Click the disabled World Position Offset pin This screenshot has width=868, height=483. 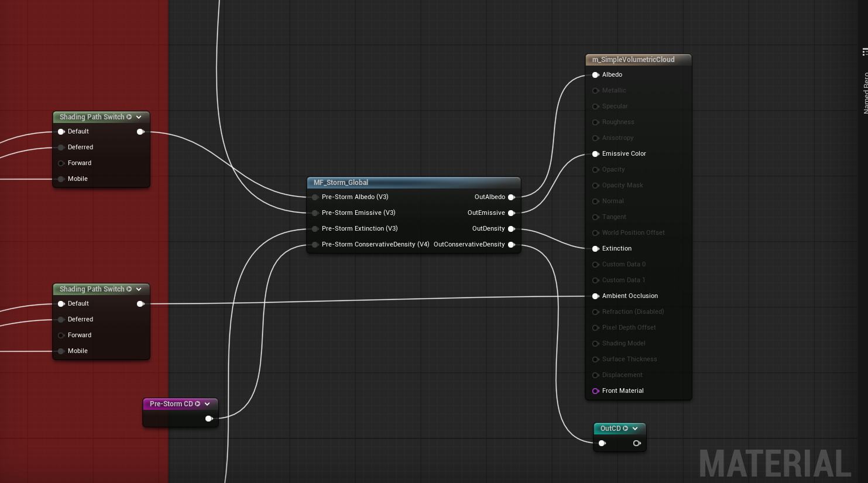click(x=595, y=233)
